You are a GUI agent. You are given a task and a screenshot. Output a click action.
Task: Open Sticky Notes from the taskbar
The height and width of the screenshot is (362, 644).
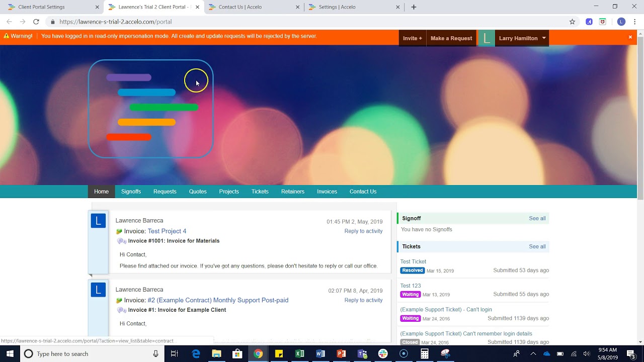coord(279,354)
